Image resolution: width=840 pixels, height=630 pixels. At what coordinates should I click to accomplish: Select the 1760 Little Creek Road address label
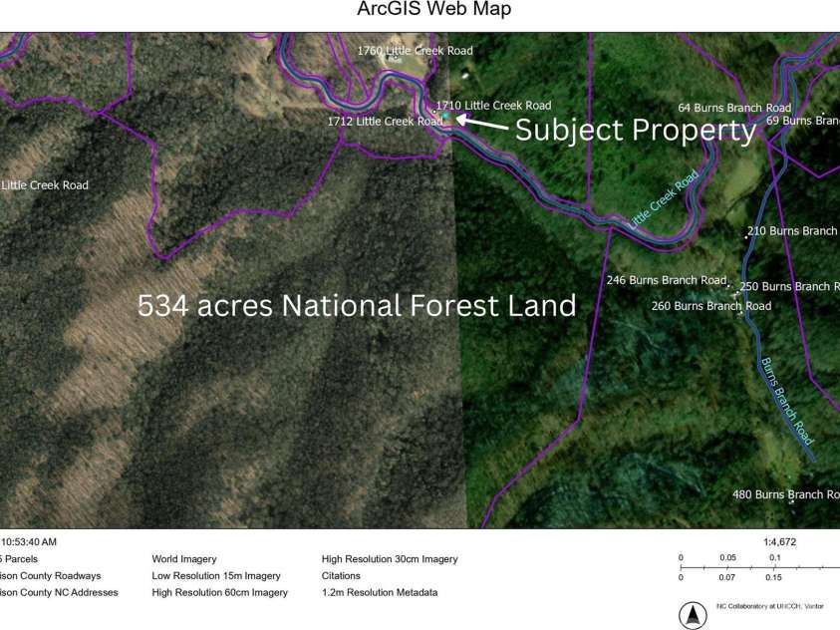point(416,51)
